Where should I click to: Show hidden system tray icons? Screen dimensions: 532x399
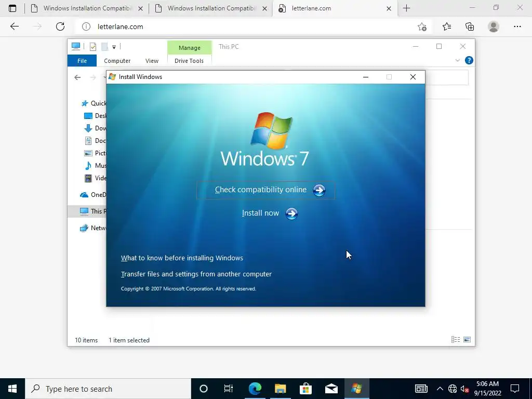coord(440,389)
